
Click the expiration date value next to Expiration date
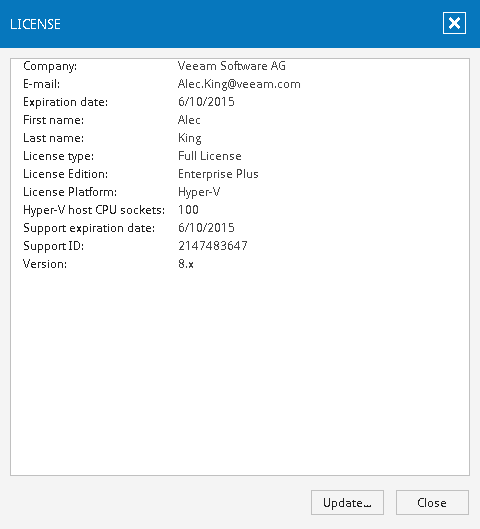(x=206, y=102)
